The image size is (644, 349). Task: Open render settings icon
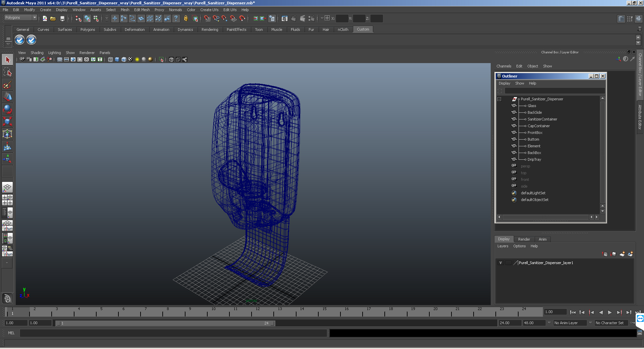coord(311,18)
